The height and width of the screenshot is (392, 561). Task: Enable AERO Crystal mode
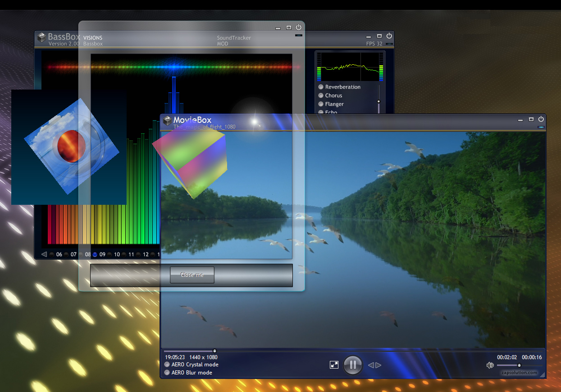pos(192,365)
